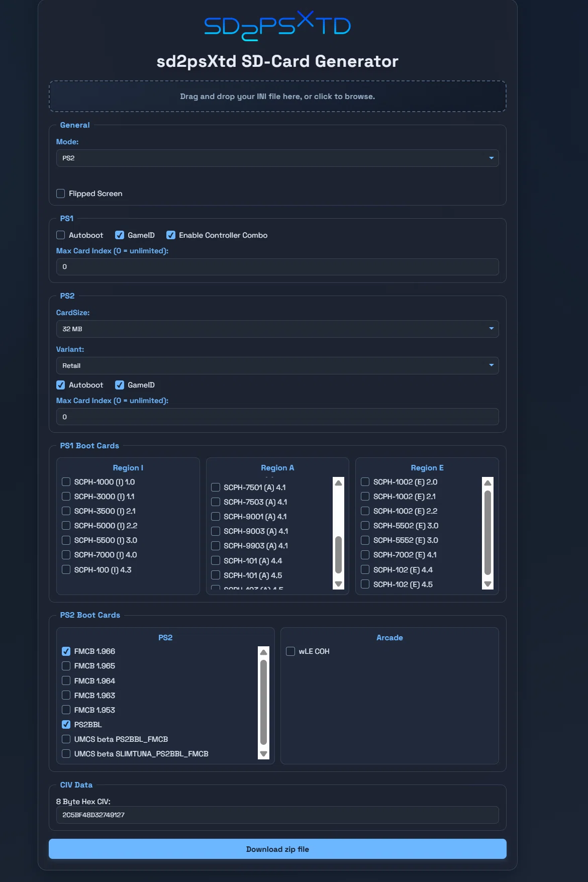Open the Variant dropdown set to Retail
Screen dimensions: 588x882
coord(277,365)
